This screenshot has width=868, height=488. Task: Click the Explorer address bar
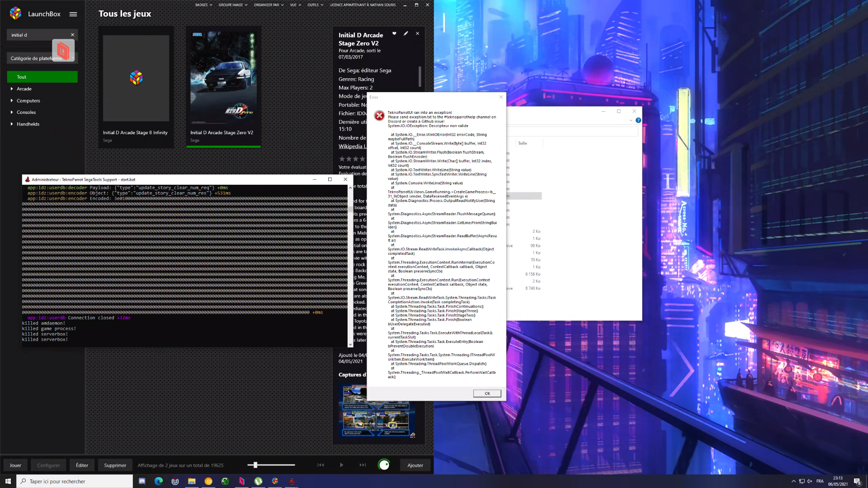coord(572,131)
